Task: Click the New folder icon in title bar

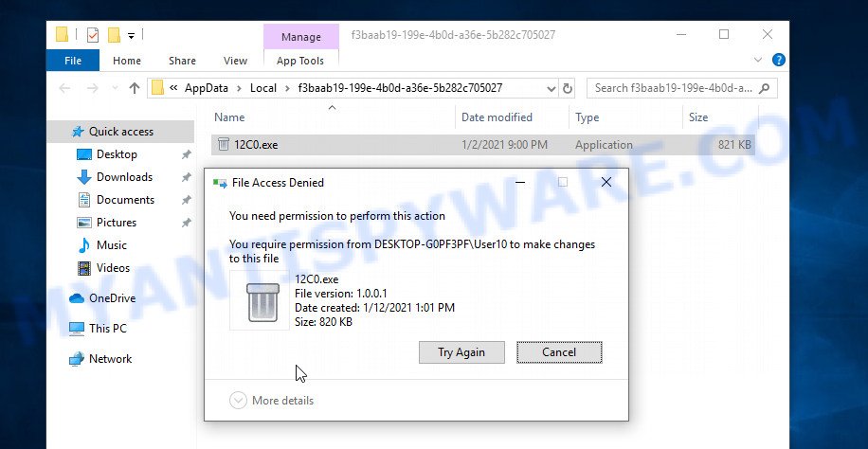Action: click(114, 35)
